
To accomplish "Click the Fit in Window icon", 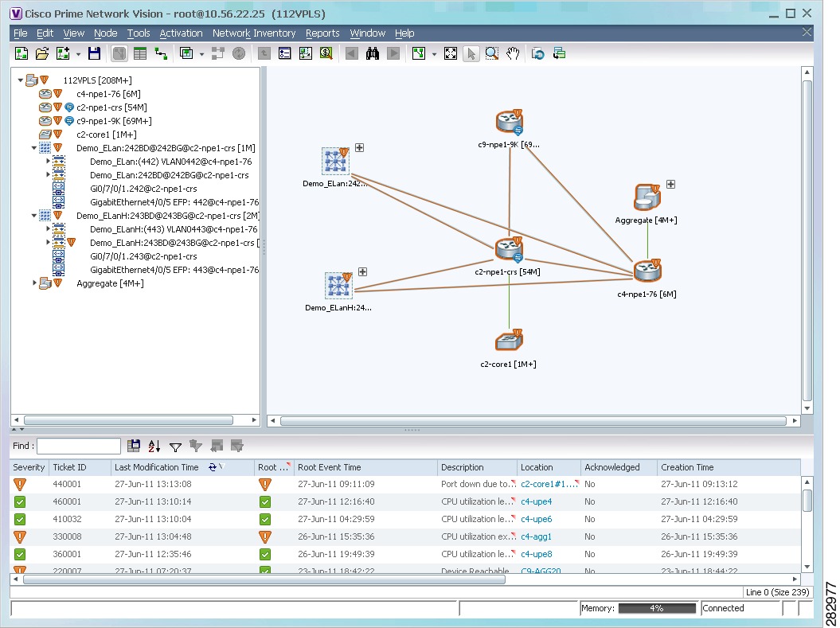I will pyautogui.click(x=451, y=53).
